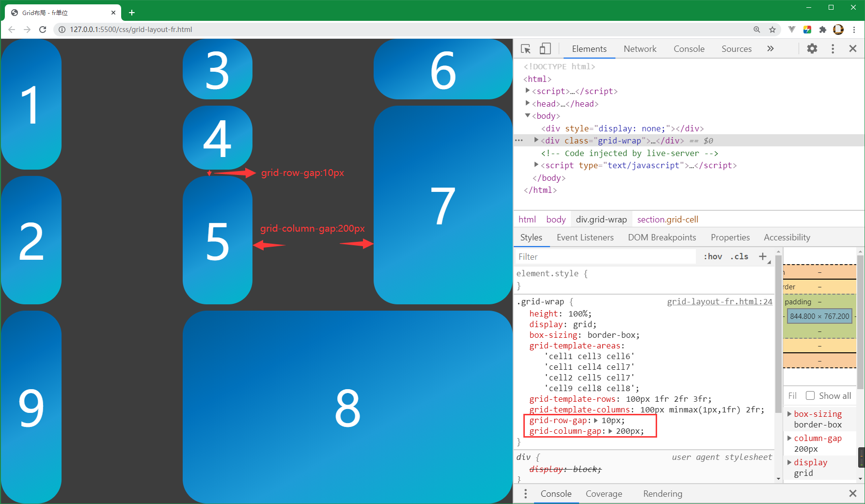Close the Grid布局 browser tab
Viewport: 865px width, 504px height.
(x=113, y=13)
